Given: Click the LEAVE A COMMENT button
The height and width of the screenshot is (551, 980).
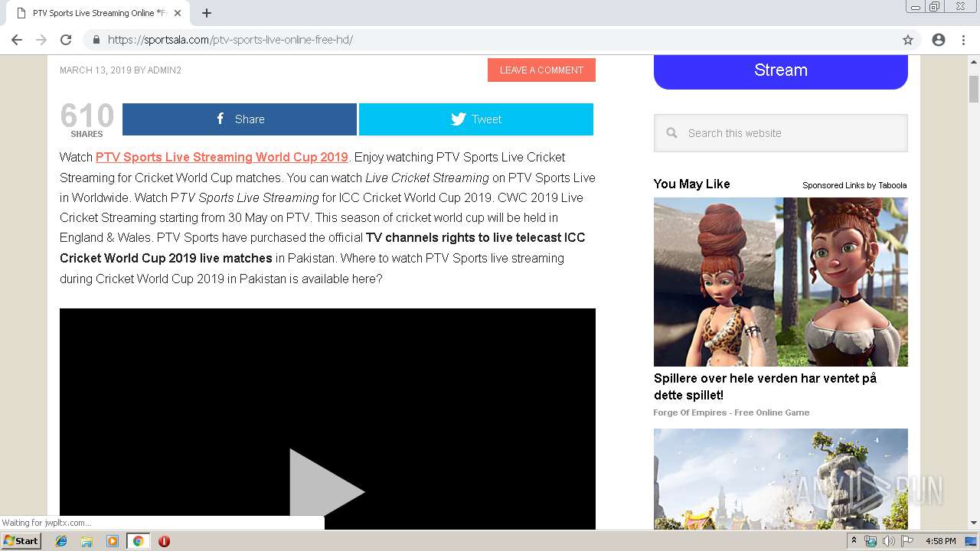Looking at the screenshot, I should tap(541, 70).
